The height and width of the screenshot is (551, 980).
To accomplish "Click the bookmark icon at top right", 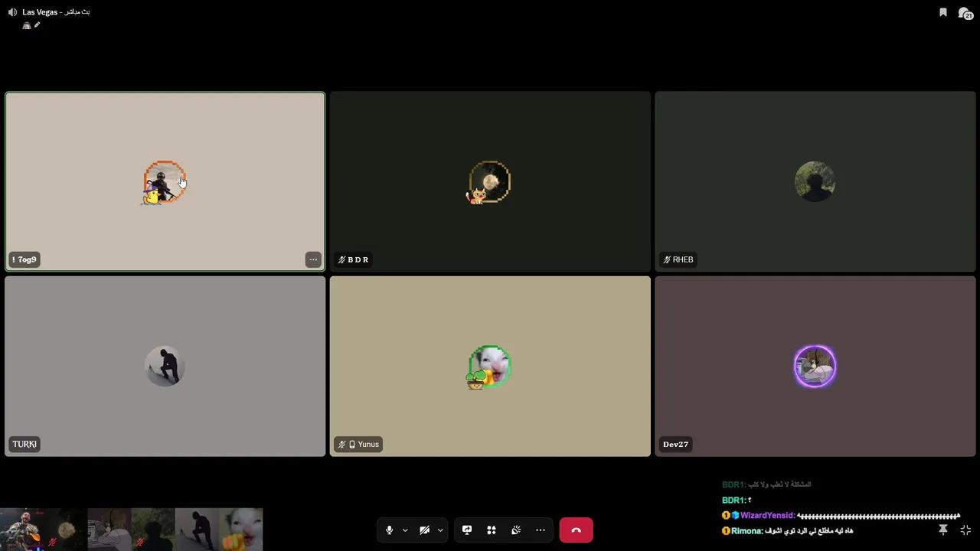I will pyautogui.click(x=943, y=12).
